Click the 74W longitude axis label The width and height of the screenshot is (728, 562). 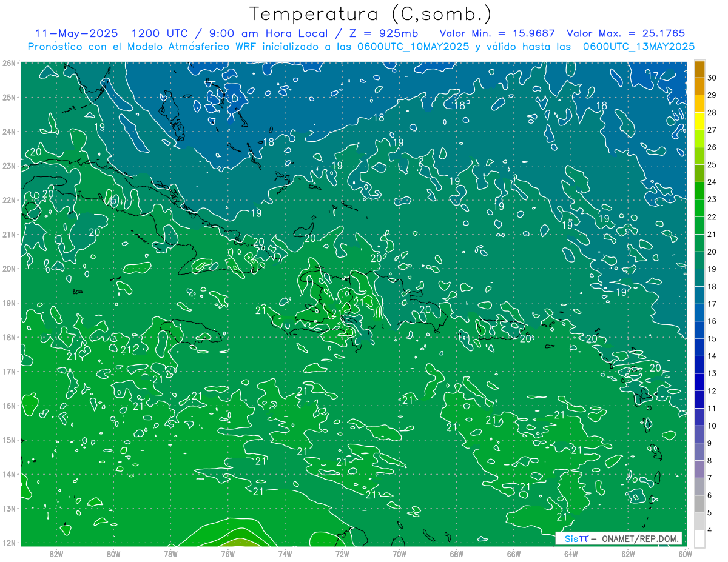coord(285,554)
